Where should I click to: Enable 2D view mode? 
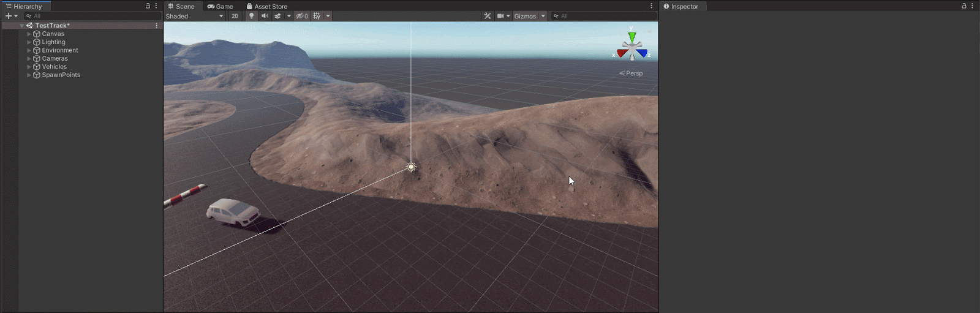(235, 16)
